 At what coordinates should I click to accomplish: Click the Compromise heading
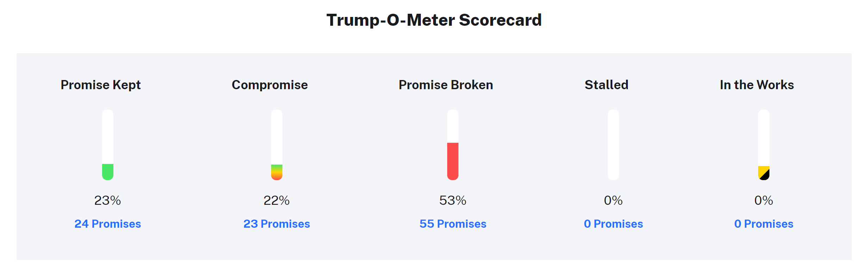coord(270,85)
